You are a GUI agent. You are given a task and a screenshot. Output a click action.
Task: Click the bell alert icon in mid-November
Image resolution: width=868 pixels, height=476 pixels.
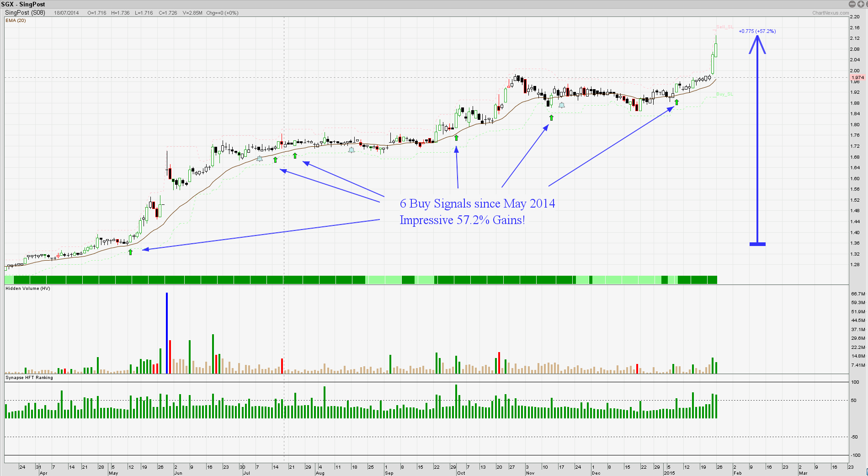(562, 105)
